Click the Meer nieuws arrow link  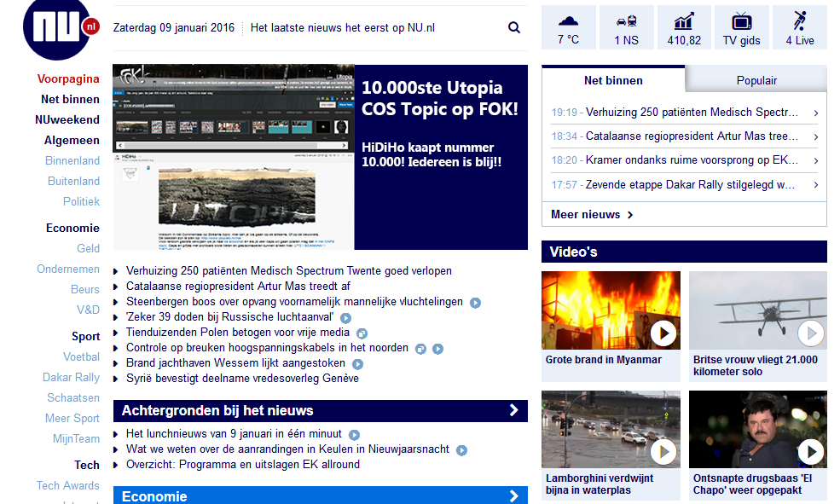[x=592, y=214]
